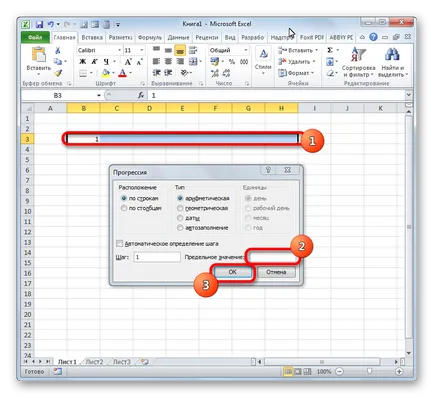Confirm the dialog with OK button

click(232, 272)
